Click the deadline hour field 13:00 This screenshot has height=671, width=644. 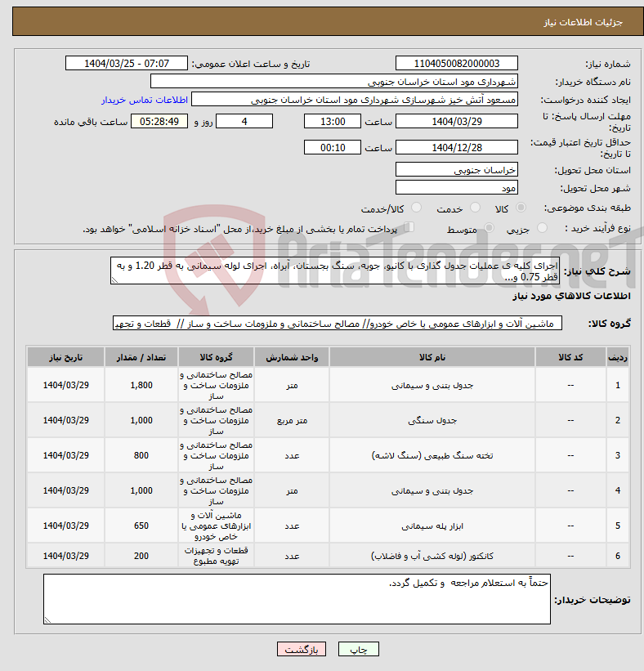[333, 122]
